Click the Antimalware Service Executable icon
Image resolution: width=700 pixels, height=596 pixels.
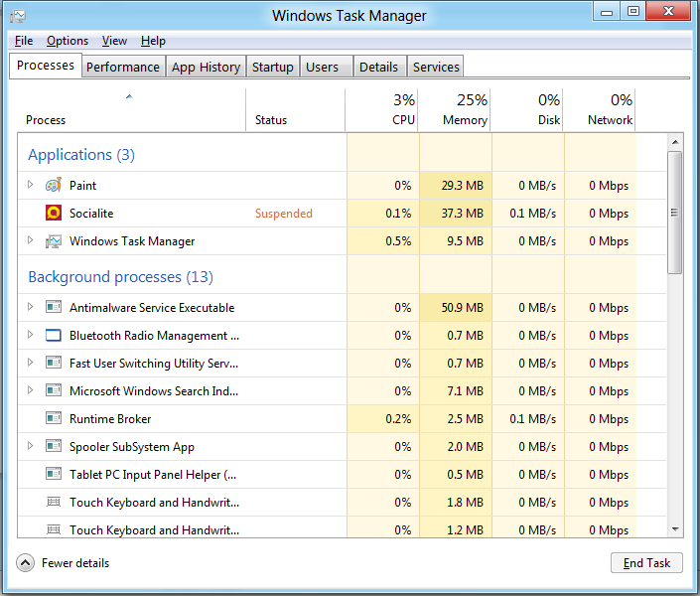click(x=53, y=308)
